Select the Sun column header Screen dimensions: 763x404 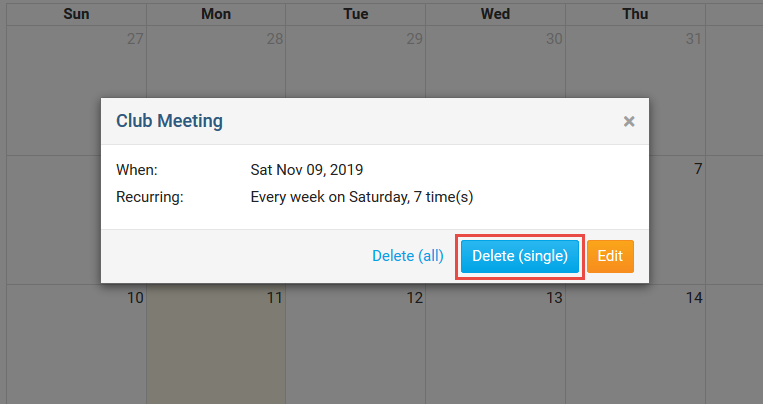click(76, 14)
